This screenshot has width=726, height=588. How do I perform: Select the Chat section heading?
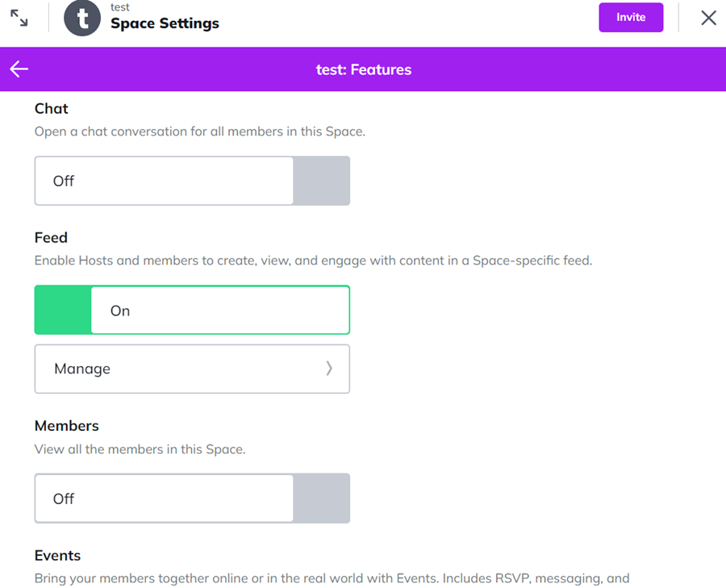point(52,109)
